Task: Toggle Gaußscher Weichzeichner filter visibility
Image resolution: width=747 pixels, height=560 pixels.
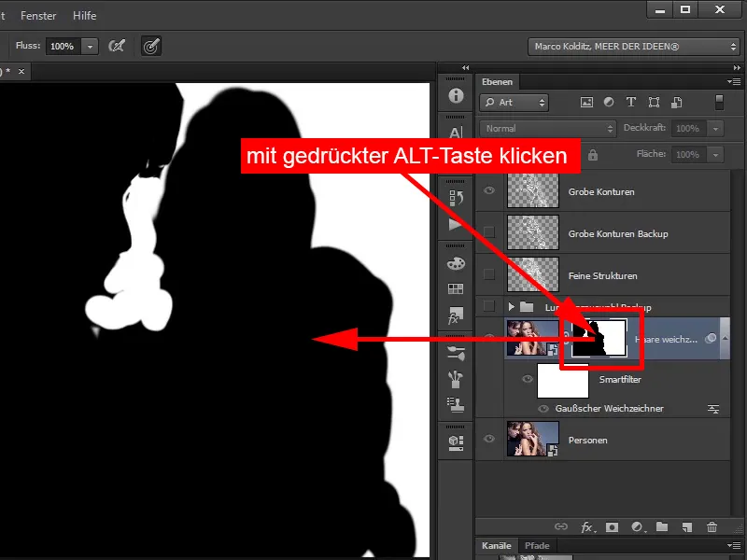Action: point(544,409)
